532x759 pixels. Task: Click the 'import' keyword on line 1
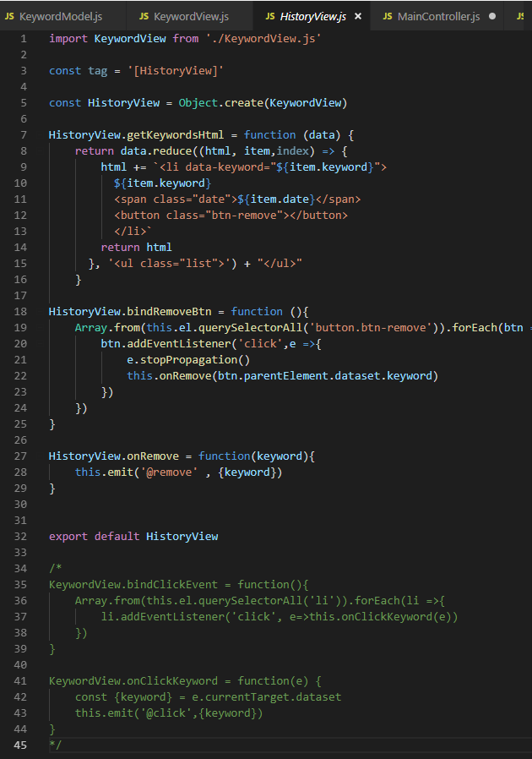point(68,39)
